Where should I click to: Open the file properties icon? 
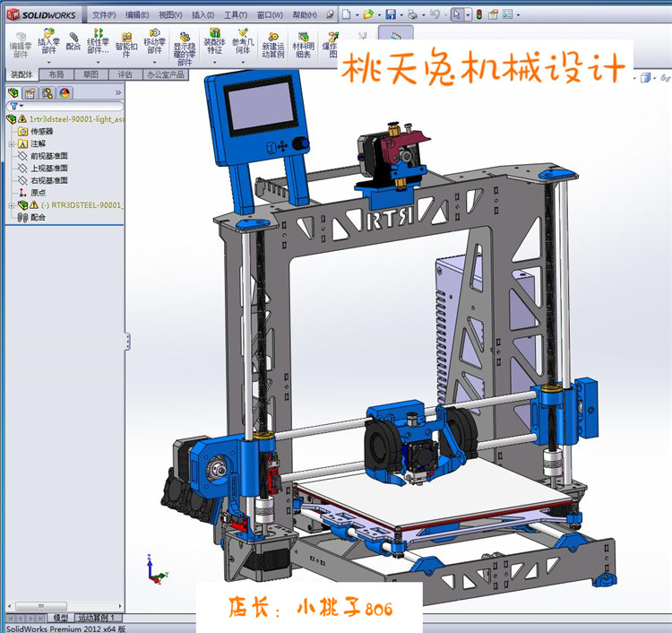coord(494,14)
